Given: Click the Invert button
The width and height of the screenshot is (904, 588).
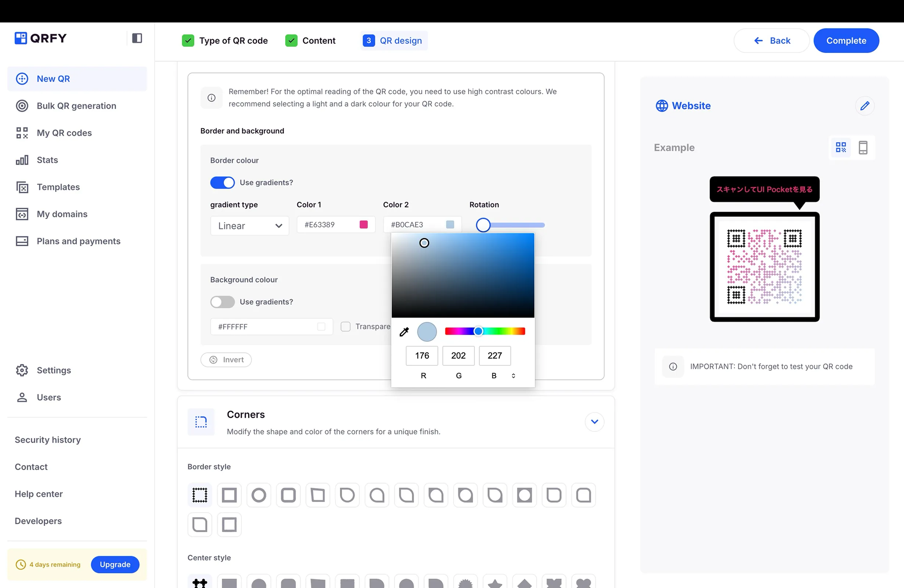Looking at the screenshot, I should tap(226, 360).
